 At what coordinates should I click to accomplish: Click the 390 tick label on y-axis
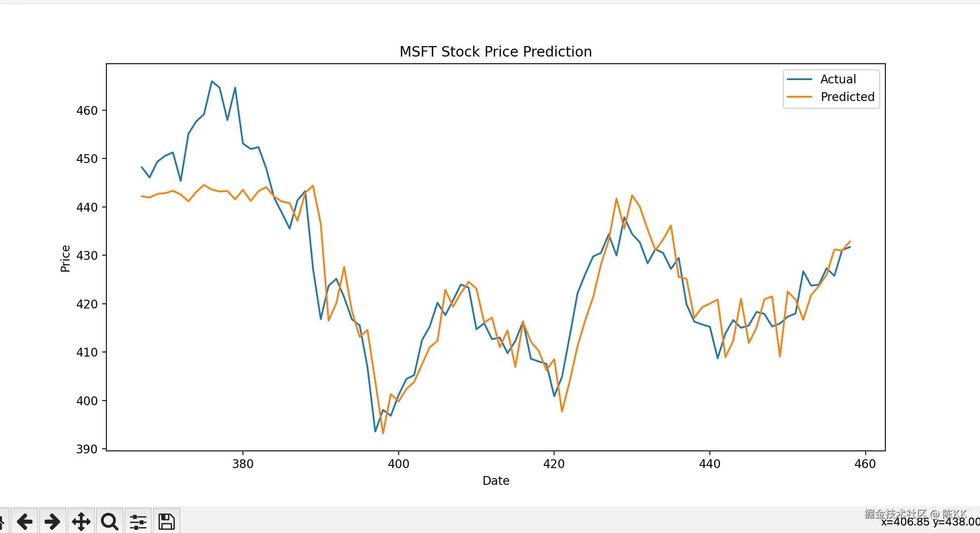(87, 449)
